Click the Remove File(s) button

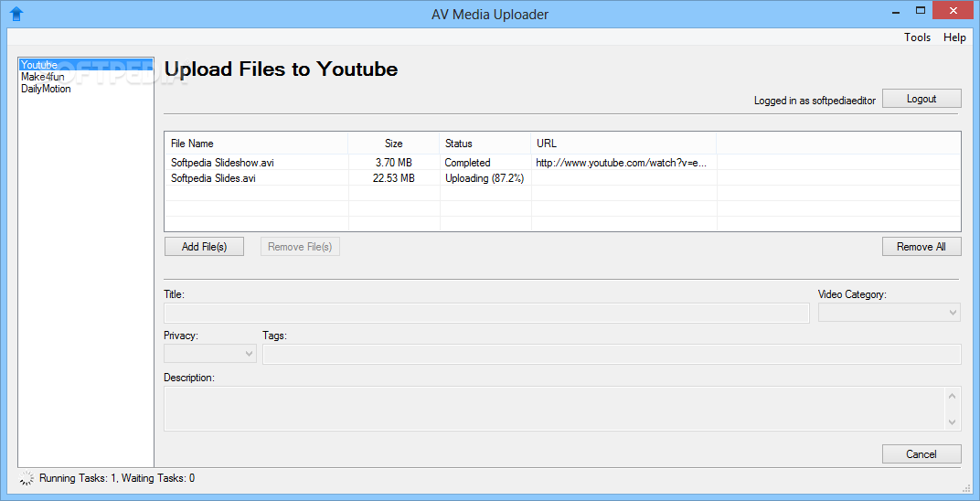tap(300, 247)
